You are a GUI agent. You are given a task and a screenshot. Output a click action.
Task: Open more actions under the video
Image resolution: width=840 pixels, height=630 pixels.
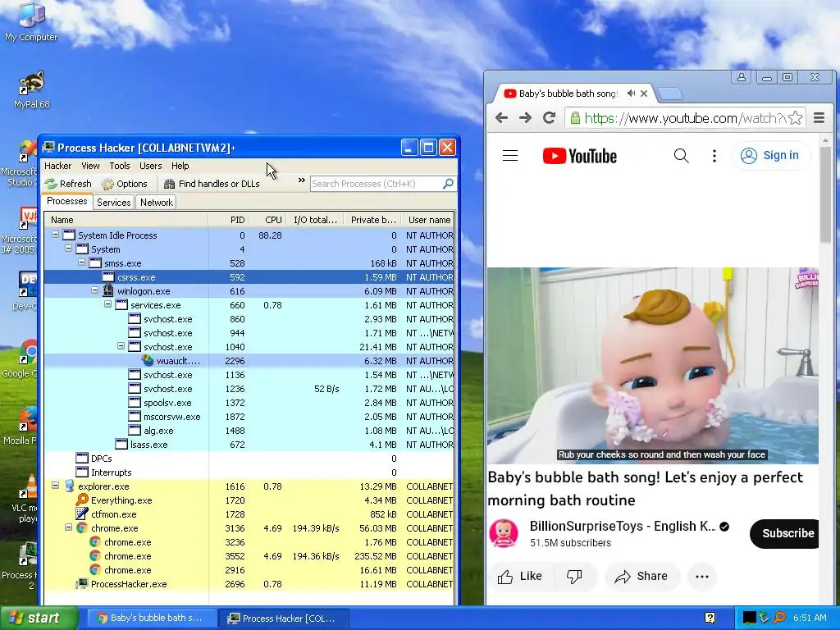tap(702, 576)
